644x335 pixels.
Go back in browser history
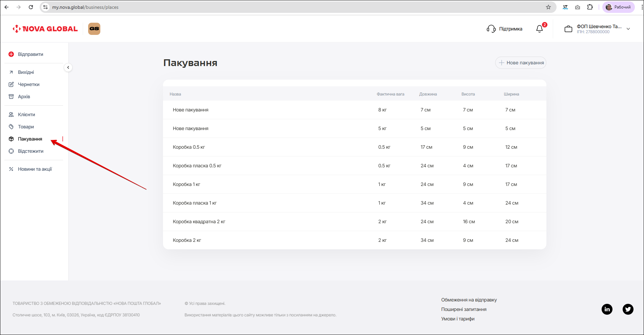pyautogui.click(x=6, y=7)
